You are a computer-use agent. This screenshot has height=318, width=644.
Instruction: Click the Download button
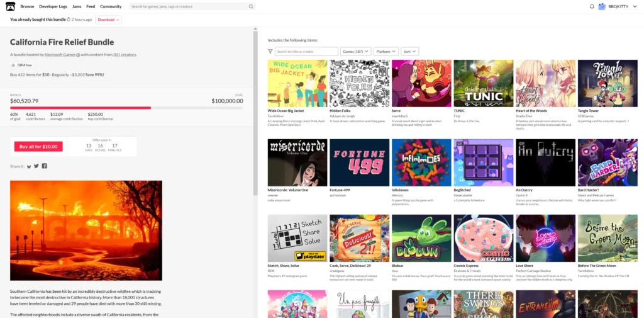[x=108, y=20]
